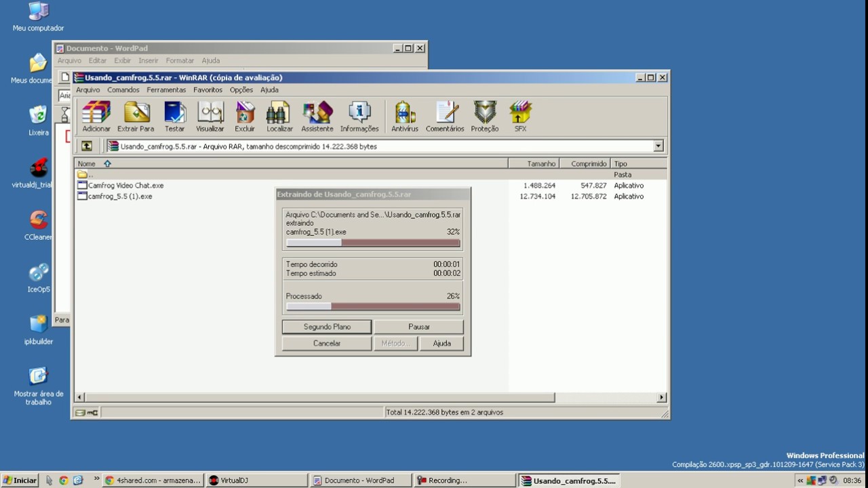Click the Antivírus toolbar icon
The height and width of the screenshot is (488, 868).
[405, 117]
